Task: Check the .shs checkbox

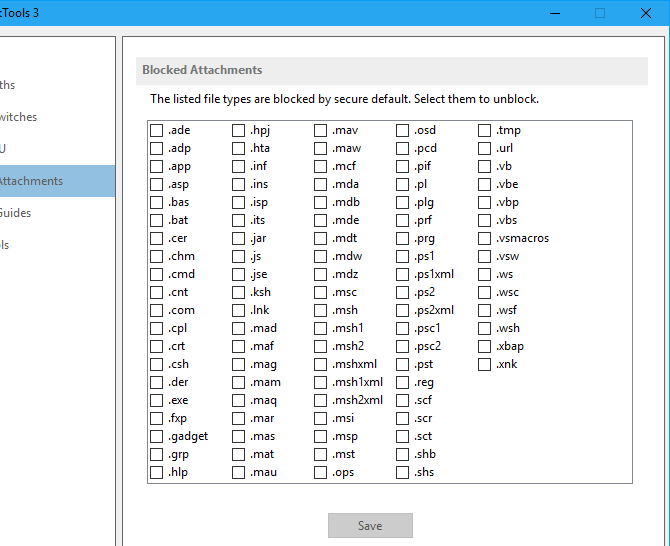Action: pyautogui.click(x=403, y=473)
